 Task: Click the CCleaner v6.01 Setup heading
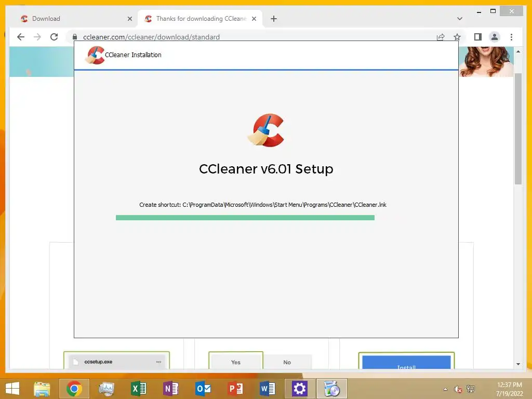pos(266,169)
